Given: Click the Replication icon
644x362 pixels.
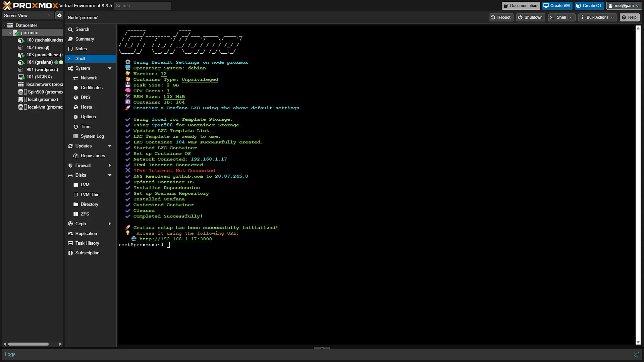Looking at the screenshot, I should [x=70, y=234].
